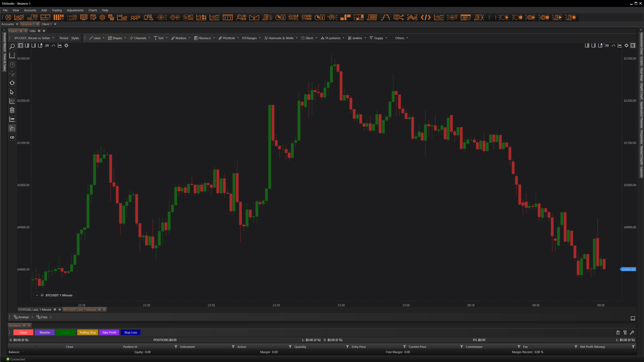Open the Trading menu
This screenshot has width=644, height=362.
56,10
